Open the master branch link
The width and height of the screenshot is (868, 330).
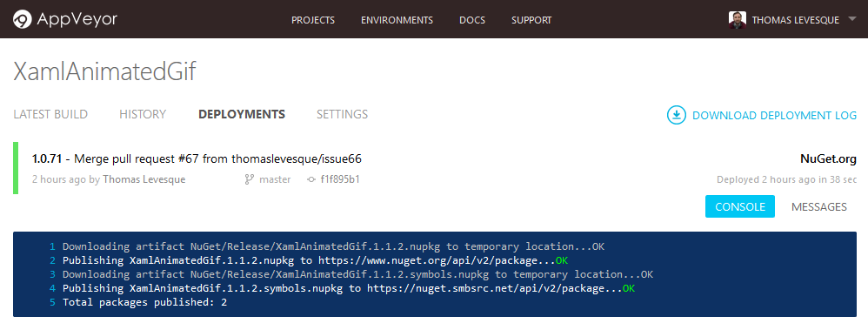tap(275, 179)
